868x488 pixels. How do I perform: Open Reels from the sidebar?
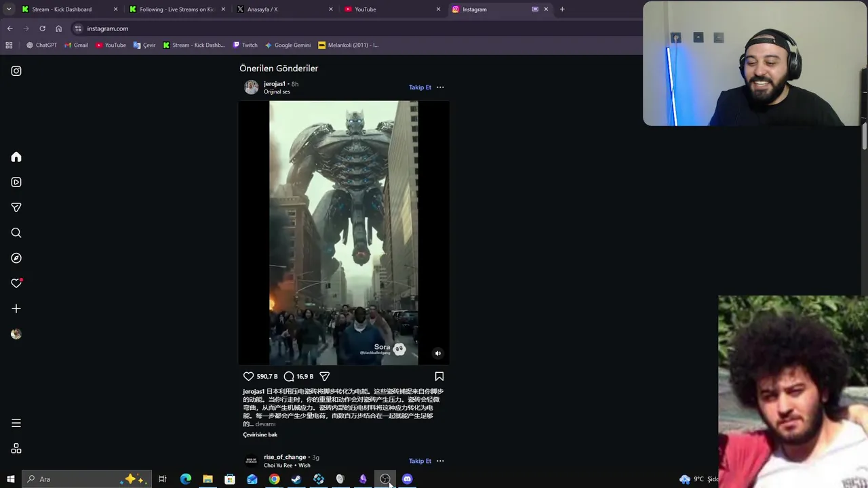pos(16,182)
